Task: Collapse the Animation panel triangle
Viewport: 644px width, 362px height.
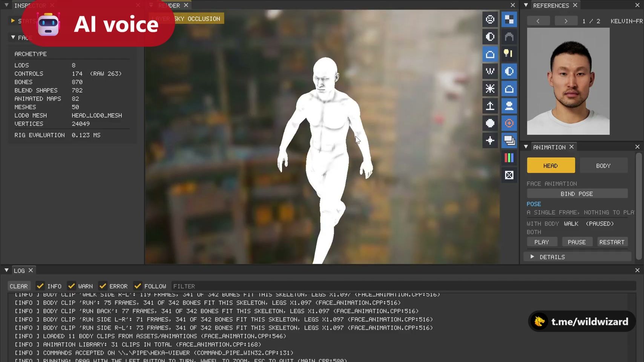Action: (x=526, y=147)
